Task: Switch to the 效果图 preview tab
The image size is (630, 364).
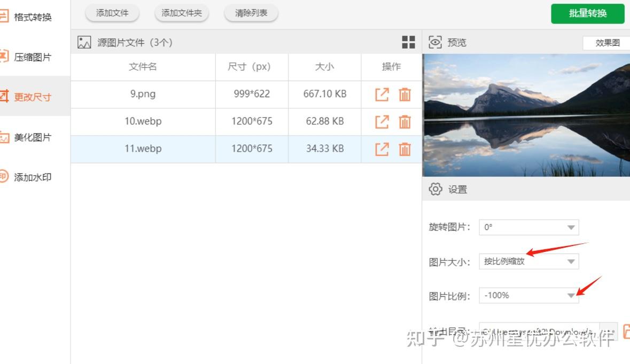Action: click(606, 43)
